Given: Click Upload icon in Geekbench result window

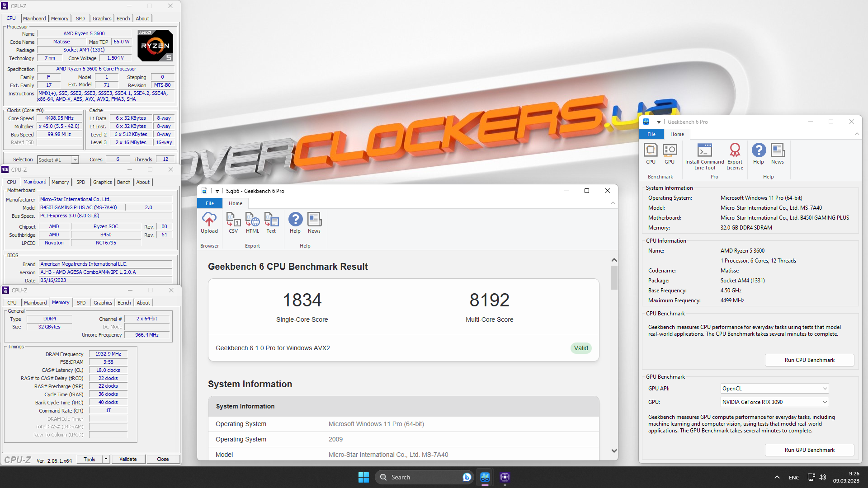Looking at the screenshot, I should coord(209,223).
